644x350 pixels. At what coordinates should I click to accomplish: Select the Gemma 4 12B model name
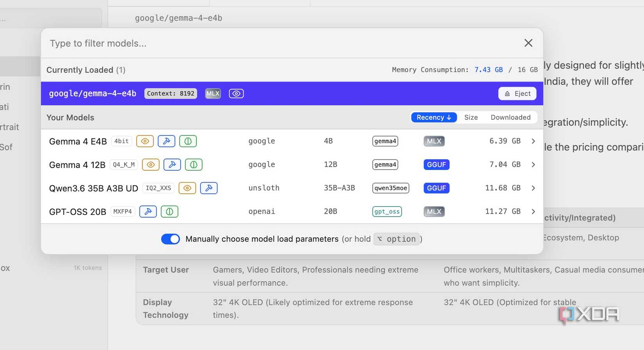point(77,165)
